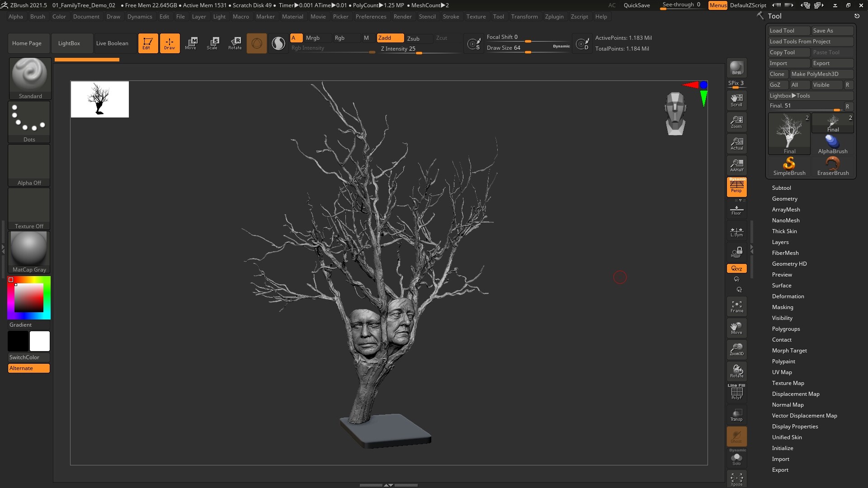Open the Render menu
Viewport: 868px width, 488px height.
[x=402, y=17]
